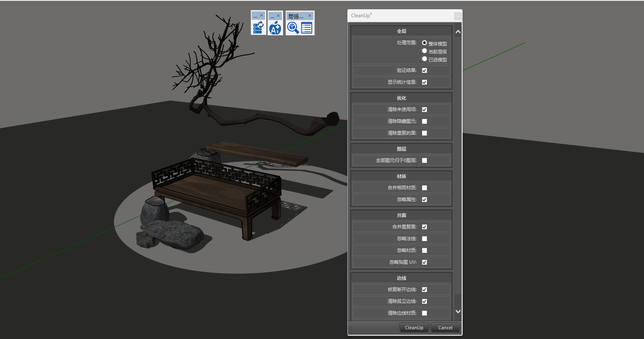The height and width of the screenshot is (339, 644).
Task: Click the scroll up arrow in CleanUp dialog
Action: (x=458, y=32)
